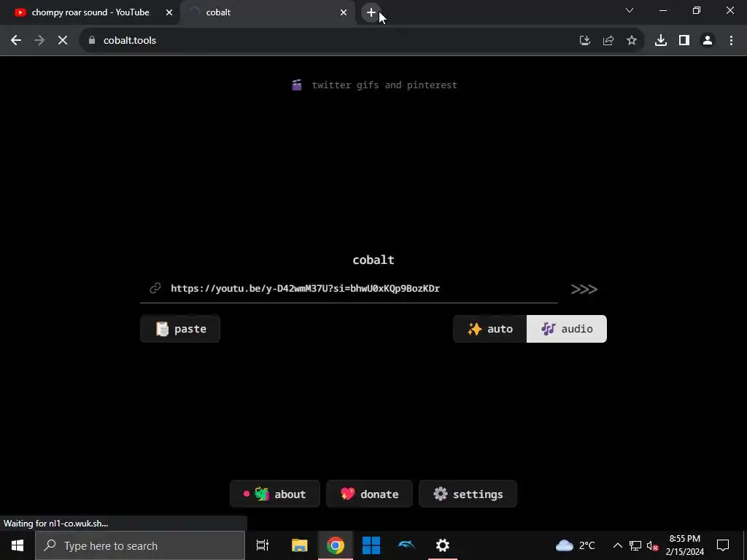747x560 pixels.
Task: Select the cobalt browser tab
Action: (267, 12)
